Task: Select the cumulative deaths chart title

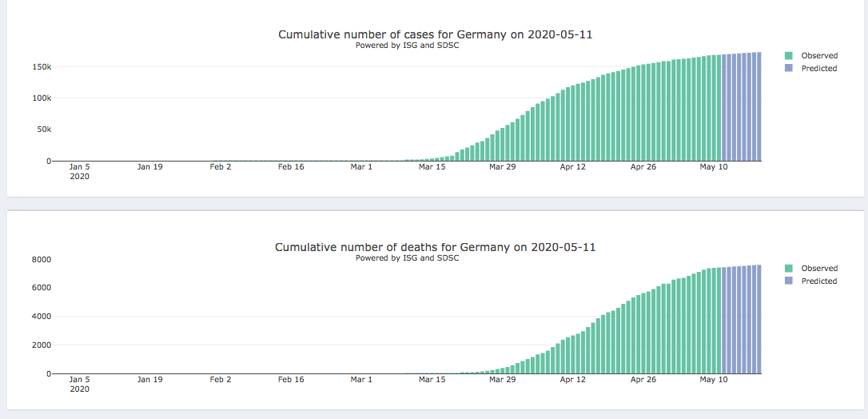Action: (435, 247)
